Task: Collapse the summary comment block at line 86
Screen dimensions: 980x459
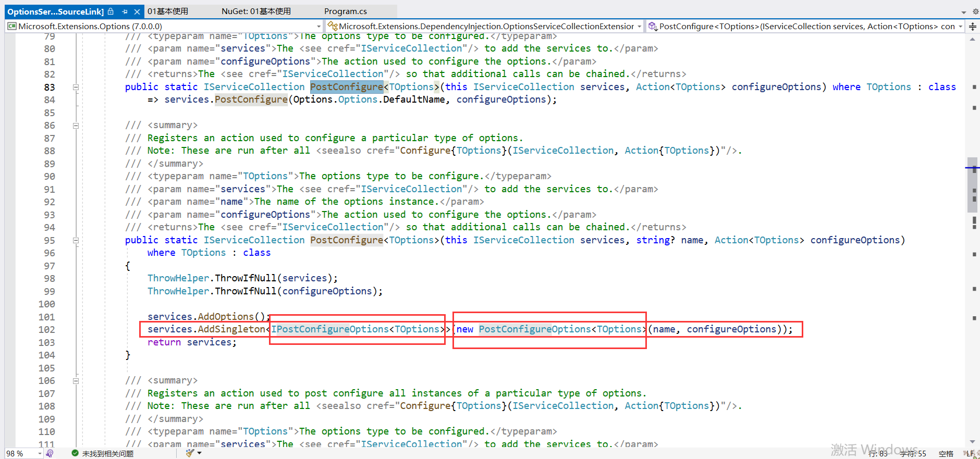Action: coord(76,126)
